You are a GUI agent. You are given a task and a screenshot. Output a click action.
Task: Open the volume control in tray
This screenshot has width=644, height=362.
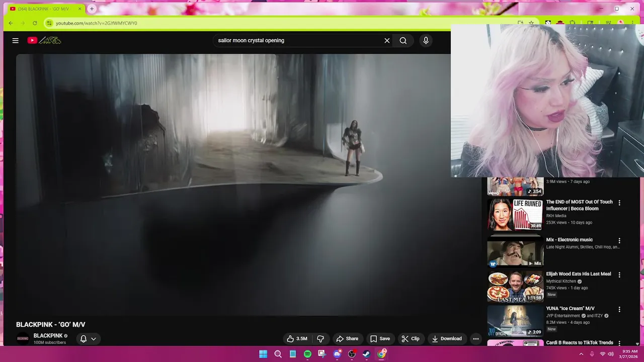click(611, 354)
